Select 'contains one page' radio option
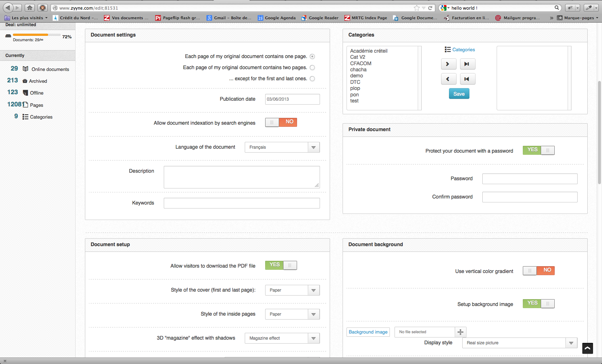This screenshot has width=602, height=364. pyautogui.click(x=312, y=56)
